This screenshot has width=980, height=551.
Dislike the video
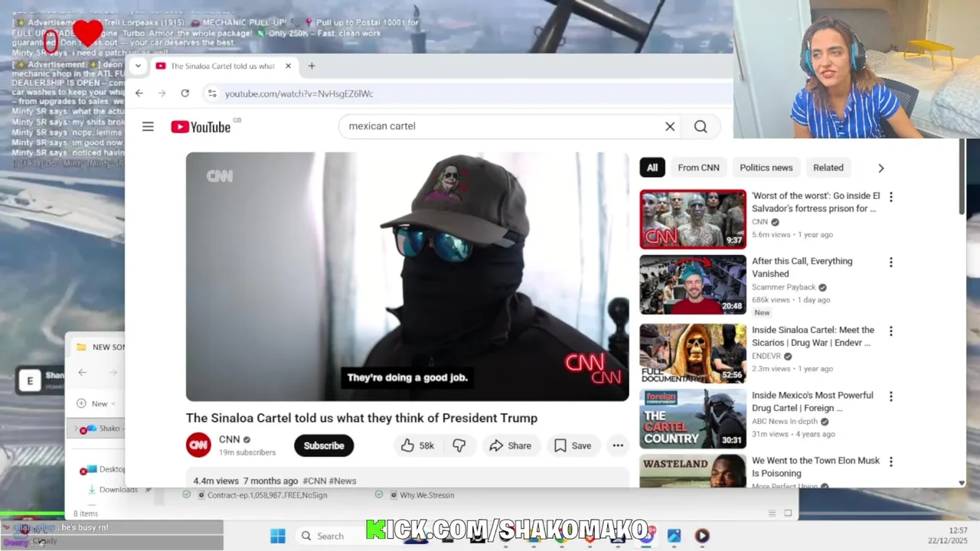click(x=459, y=445)
